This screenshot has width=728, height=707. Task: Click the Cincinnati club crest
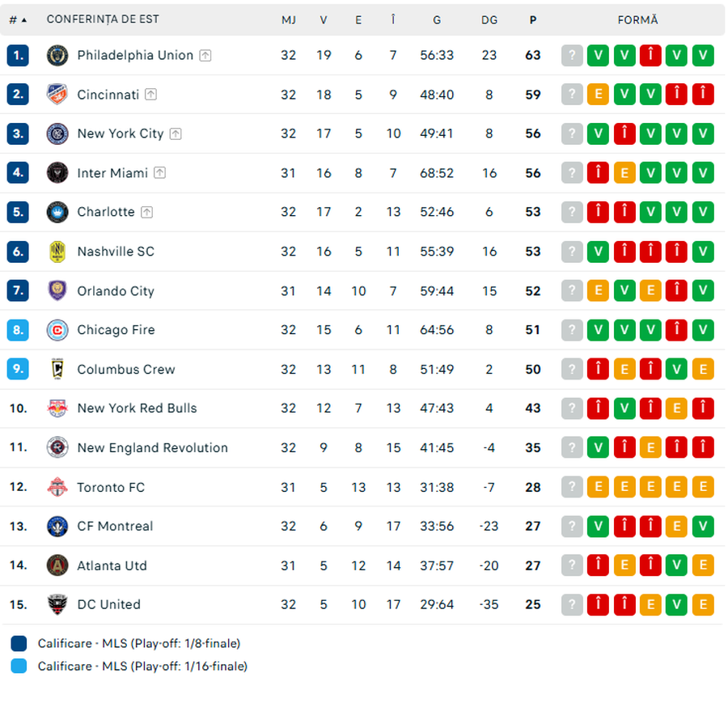[57, 95]
